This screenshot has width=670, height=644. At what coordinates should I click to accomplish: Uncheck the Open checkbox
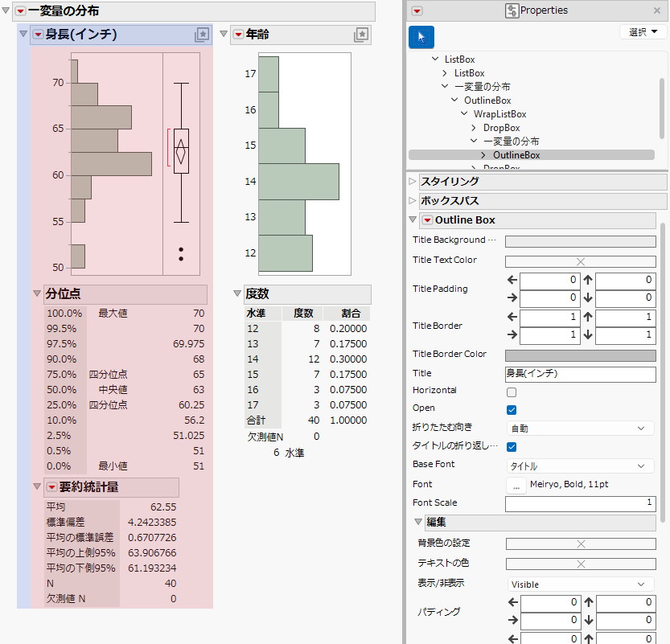pyautogui.click(x=512, y=410)
